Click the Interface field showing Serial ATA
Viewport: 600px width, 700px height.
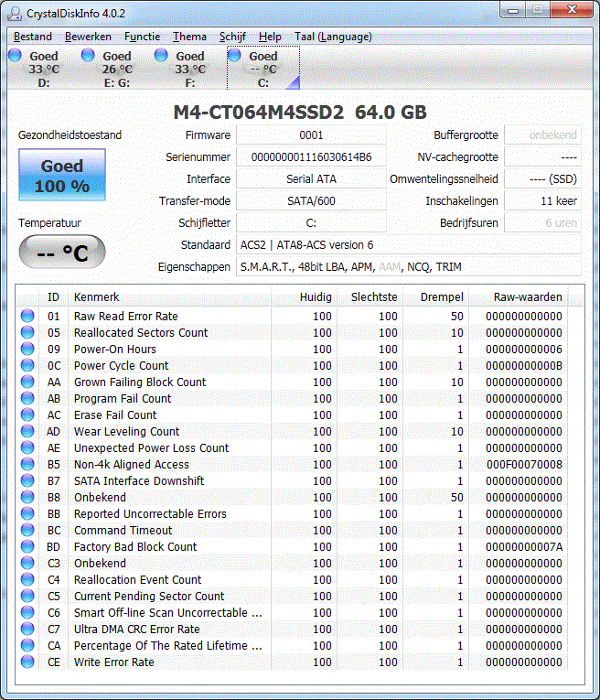pyautogui.click(x=311, y=178)
